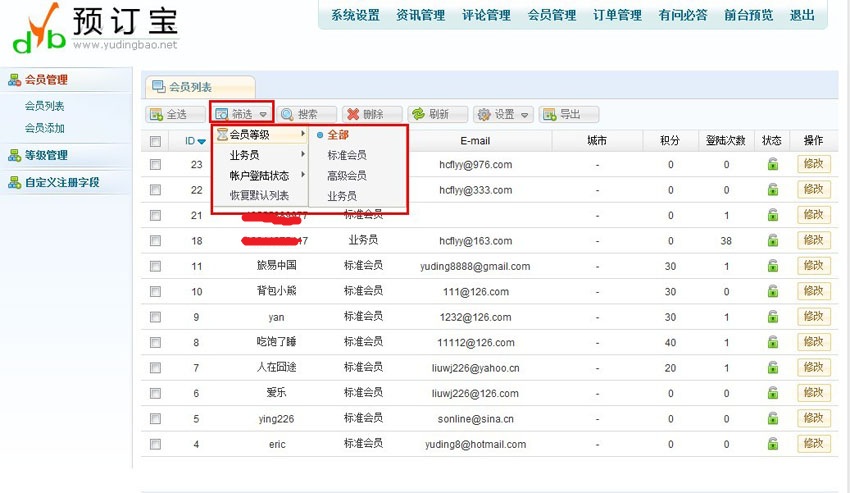The height and width of the screenshot is (493, 850).
Task: Choose 高级会员 in the level submenu
Action: (x=347, y=175)
